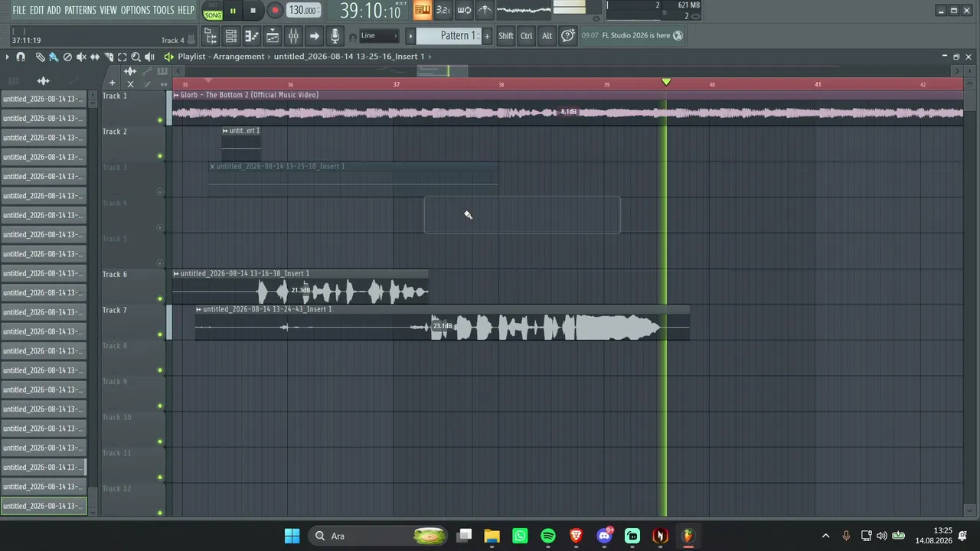Image resolution: width=980 pixels, height=551 pixels.
Task: Open the Patterns menu
Action: coord(80,10)
